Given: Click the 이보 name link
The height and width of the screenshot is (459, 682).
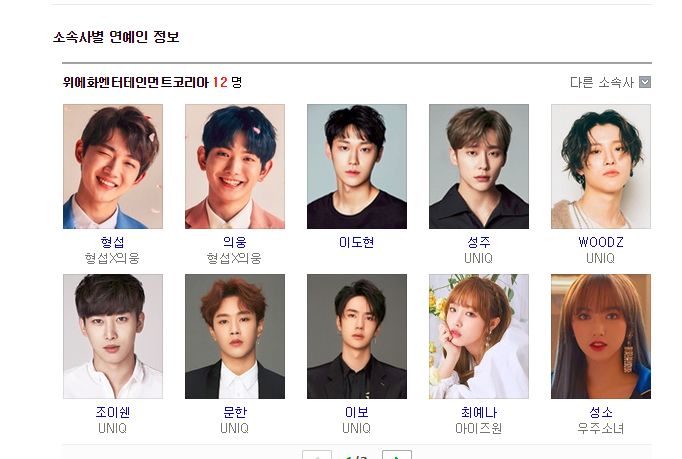Looking at the screenshot, I should (357, 412).
